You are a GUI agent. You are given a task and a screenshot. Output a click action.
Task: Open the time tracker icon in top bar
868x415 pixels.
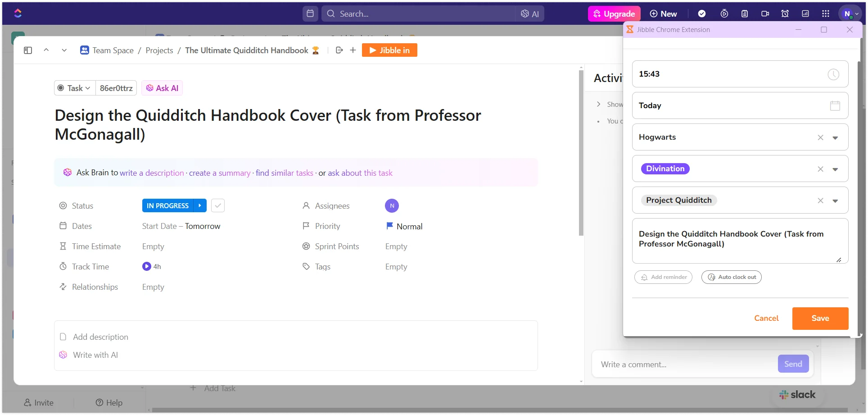[x=724, y=14]
